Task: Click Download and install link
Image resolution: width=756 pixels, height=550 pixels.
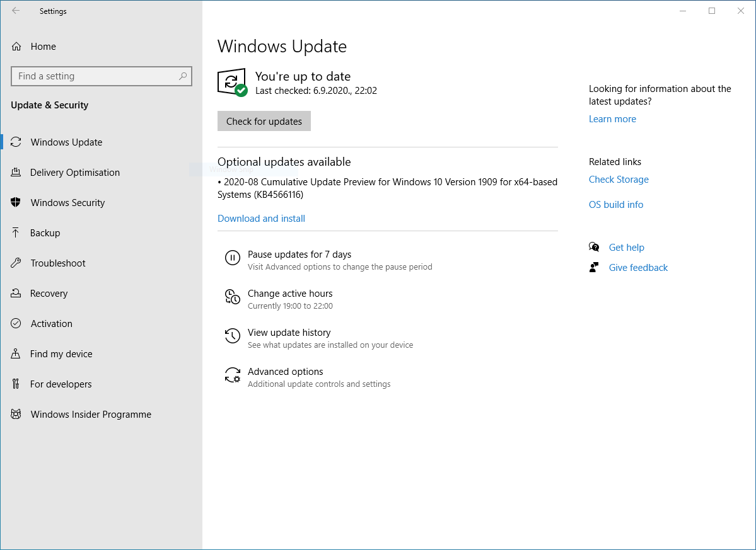Action: 261,219
